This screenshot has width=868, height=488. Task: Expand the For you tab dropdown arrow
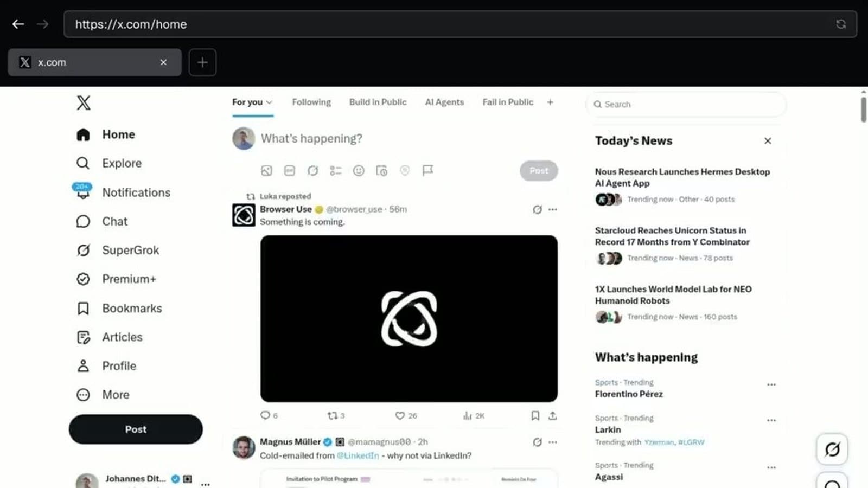click(269, 102)
